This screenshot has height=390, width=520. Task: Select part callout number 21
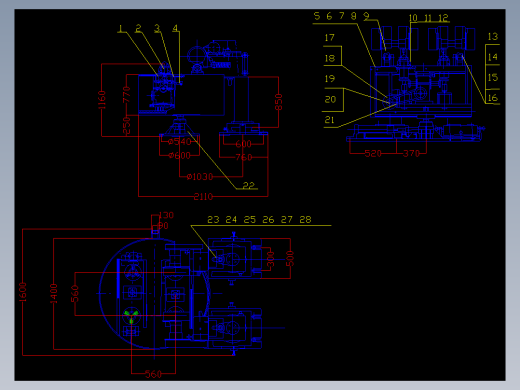click(x=329, y=119)
